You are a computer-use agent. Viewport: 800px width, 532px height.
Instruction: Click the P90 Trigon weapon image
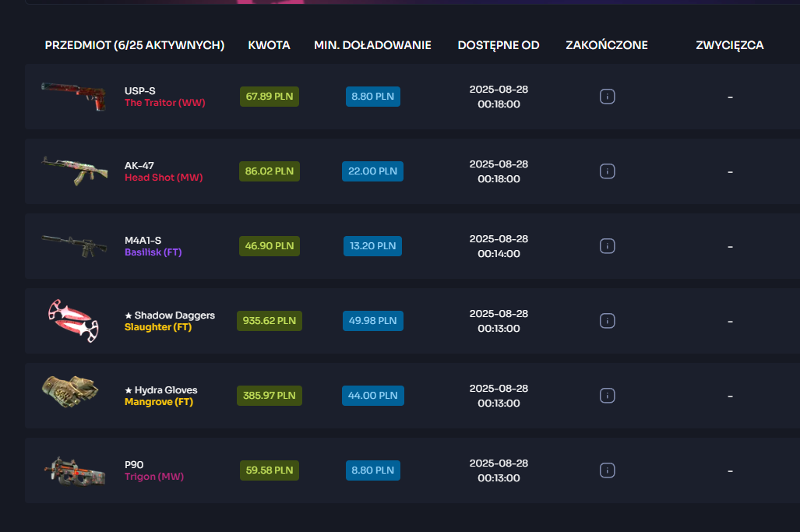75,471
